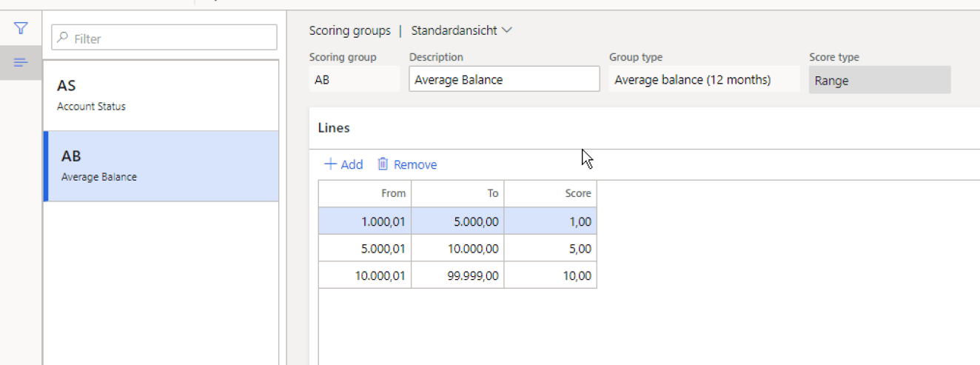Image resolution: width=980 pixels, height=365 pixels.
Task: Click the Scoring group field AB
Action: pyautogui.click(x=354, y=79)
